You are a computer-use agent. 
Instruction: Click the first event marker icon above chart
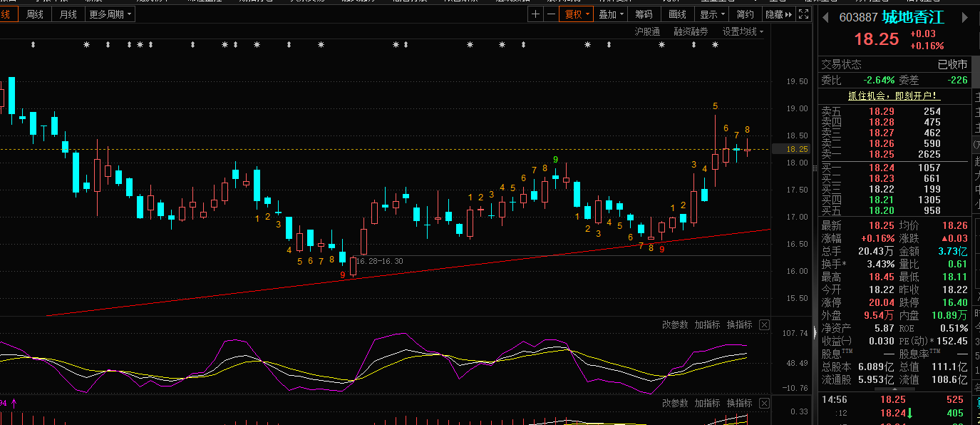(x=33, y=45)
